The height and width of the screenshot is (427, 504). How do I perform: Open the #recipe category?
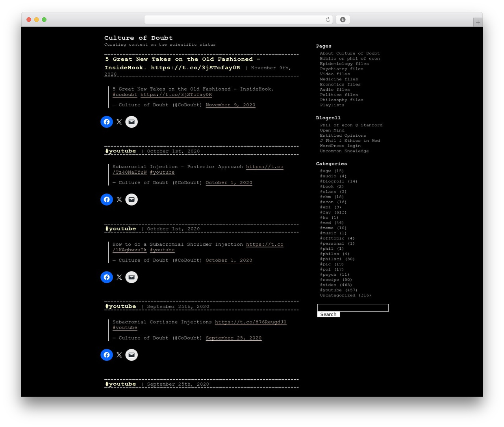[x=329, y=280]
